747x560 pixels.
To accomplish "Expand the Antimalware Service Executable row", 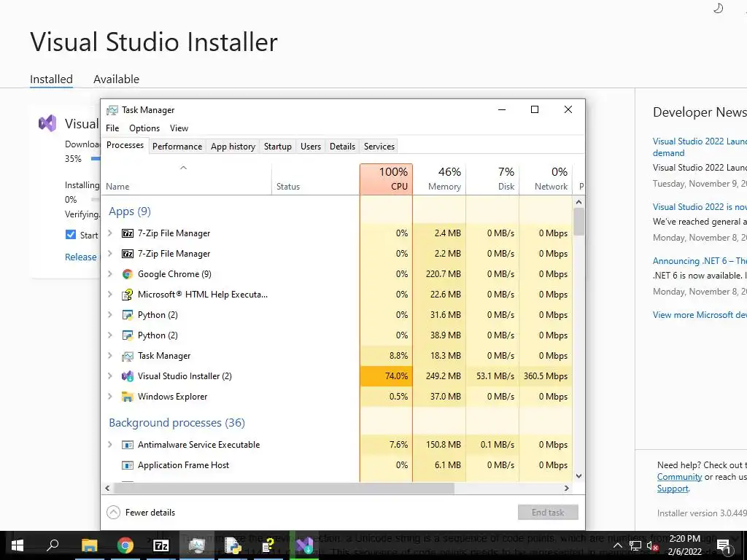I will pyautogui.click(x=110, y=445).
